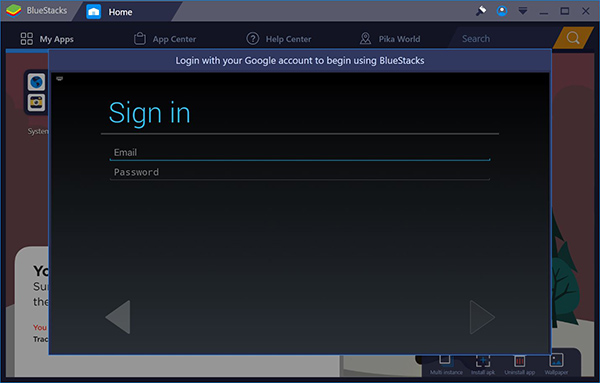
Task: Open the account profile icon
Action: pyautogui.click(x=502, y=11)
